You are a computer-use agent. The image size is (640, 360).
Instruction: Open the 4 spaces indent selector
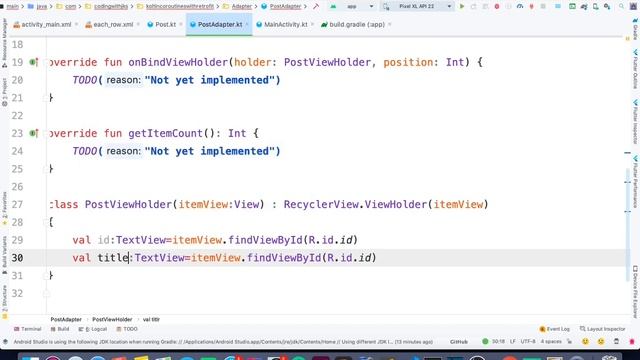551,341
